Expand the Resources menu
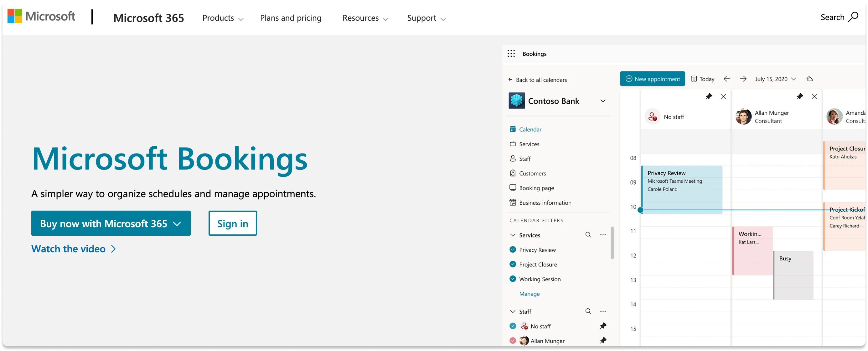Viewport: 868px width, 351px height. point(365,18)
